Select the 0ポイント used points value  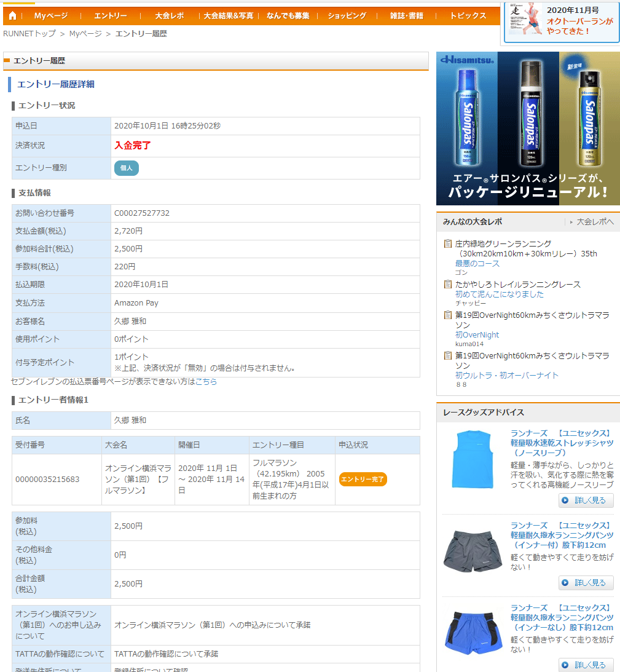point(131,339)
